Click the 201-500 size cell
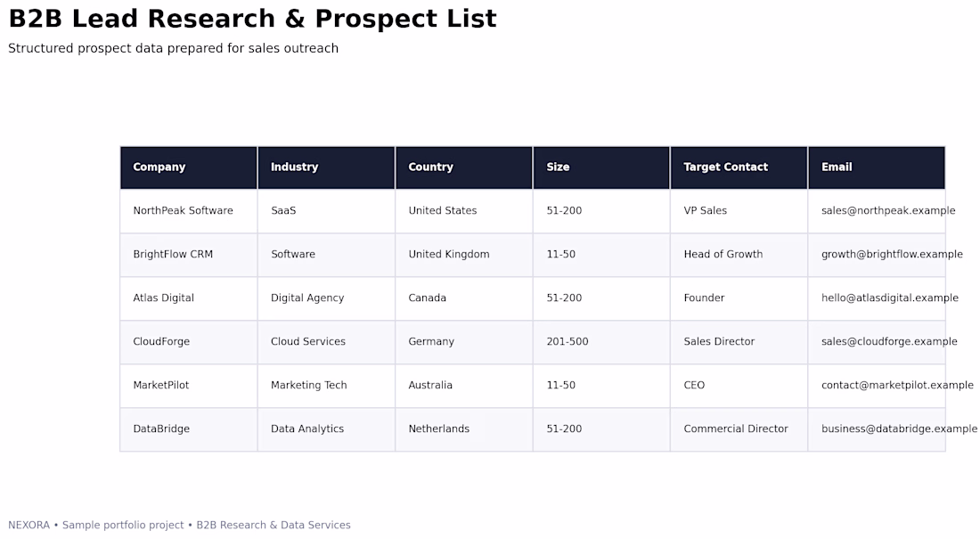The height and width of the screenshot is (539, 980). [601, 343]
